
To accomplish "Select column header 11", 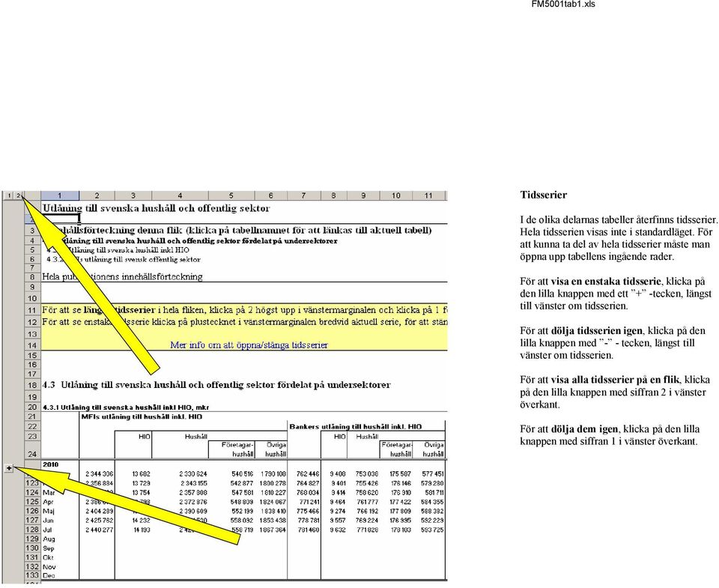I will click(428, 196).
